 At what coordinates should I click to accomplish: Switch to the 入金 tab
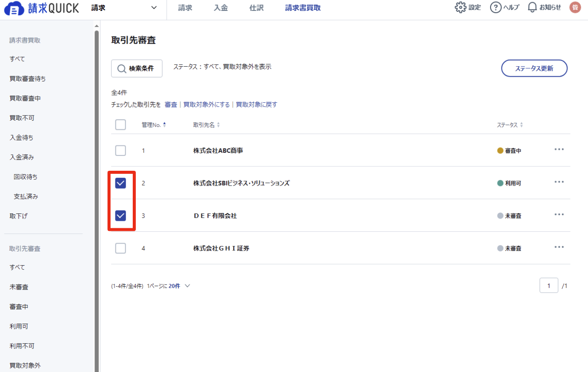(221, 8)
